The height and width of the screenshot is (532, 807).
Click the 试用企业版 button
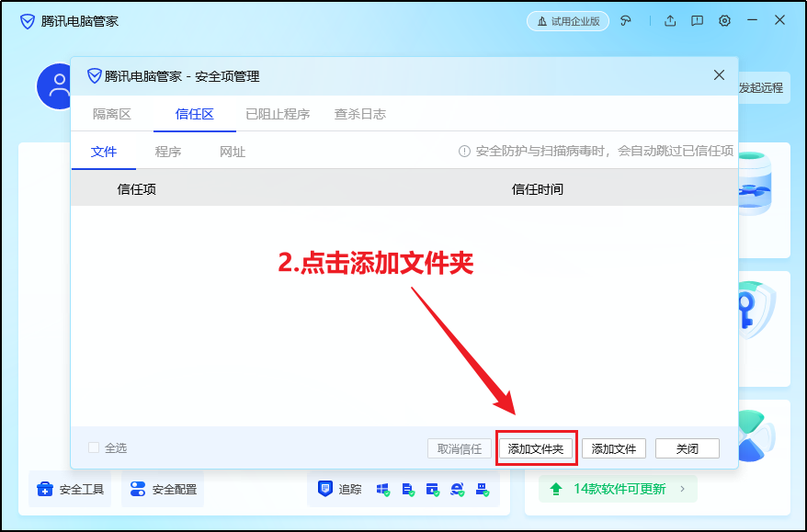click(568, 21)
